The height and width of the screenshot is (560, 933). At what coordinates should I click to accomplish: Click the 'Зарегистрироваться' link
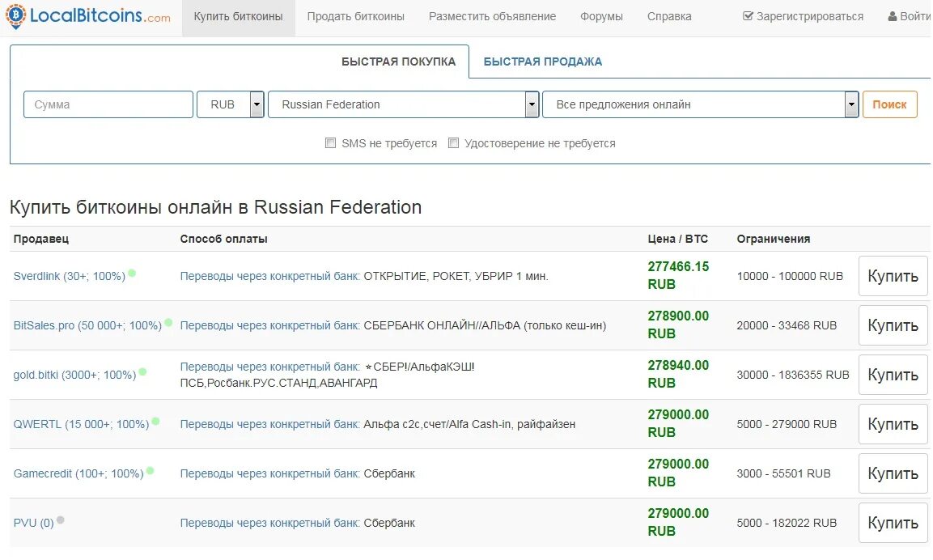pos(810,17)
